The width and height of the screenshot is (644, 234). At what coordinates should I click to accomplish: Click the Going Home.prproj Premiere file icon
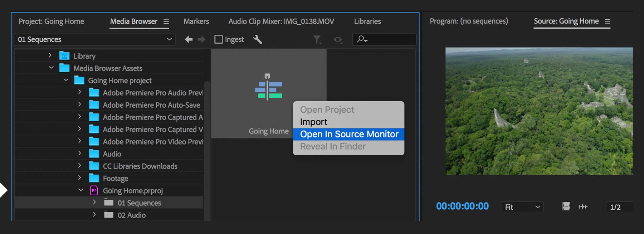click(x=94, y=190)
